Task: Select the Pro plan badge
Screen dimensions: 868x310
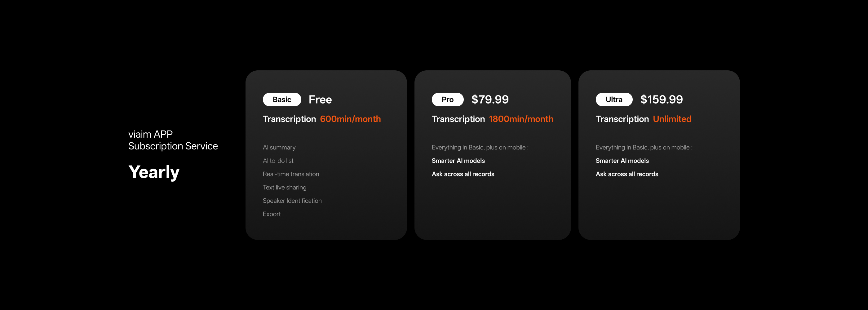Action: (447, 100)
